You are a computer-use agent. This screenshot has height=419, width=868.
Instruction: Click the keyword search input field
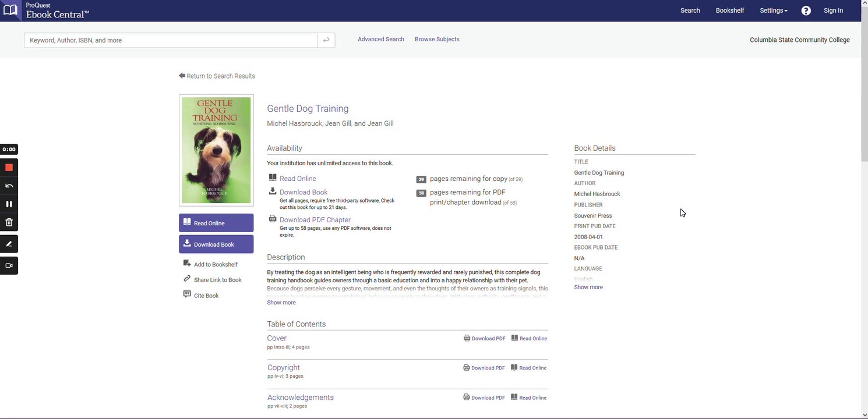(x=171, y=40)
